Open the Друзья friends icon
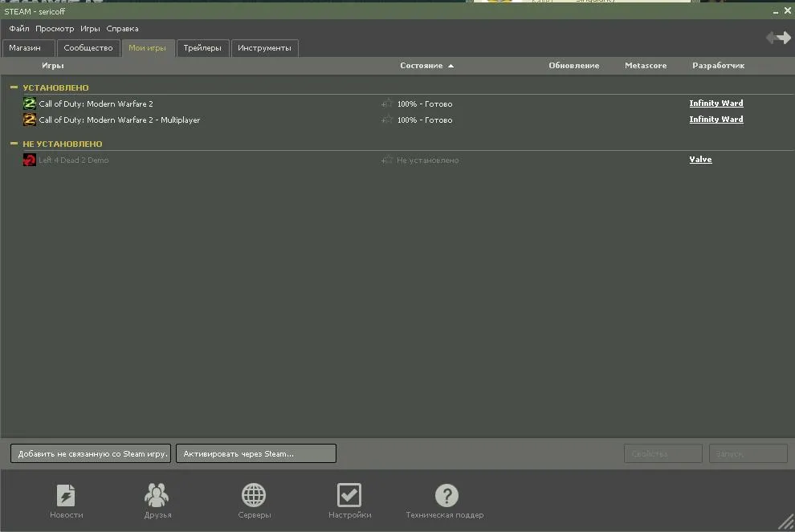This screenshot has width=795, height=532. [x=157, y=495]
